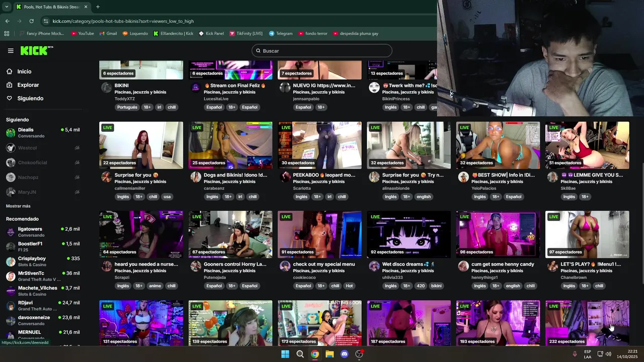Screen dimensions: 644x362
Task: Open the hamburger sidebar menu
Action: (11, 51)
